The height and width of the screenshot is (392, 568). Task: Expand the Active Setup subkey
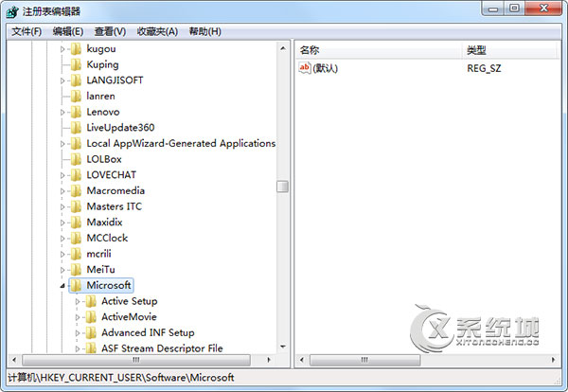pyautogui.click(x=78, y=301)
